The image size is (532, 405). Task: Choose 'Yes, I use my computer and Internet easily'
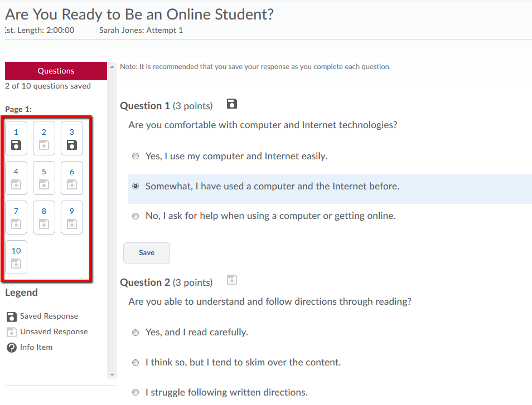click(x=136, y=157)
